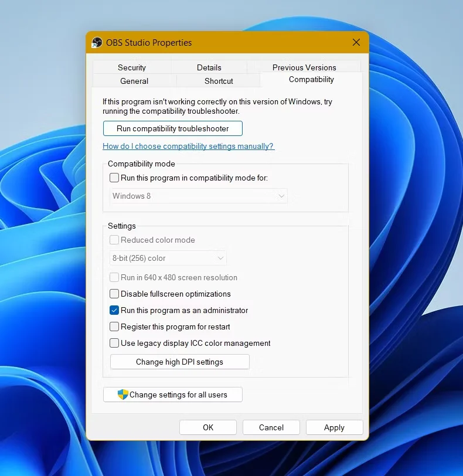
Task: Uncheck Run this program as an administrator
Action: click(x=114, y=310)
